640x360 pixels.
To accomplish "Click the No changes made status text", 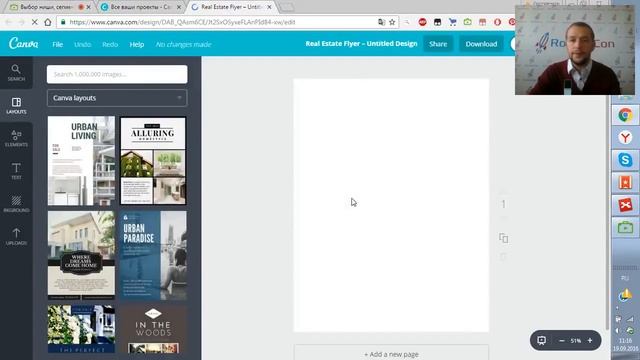I will (183, 44).
